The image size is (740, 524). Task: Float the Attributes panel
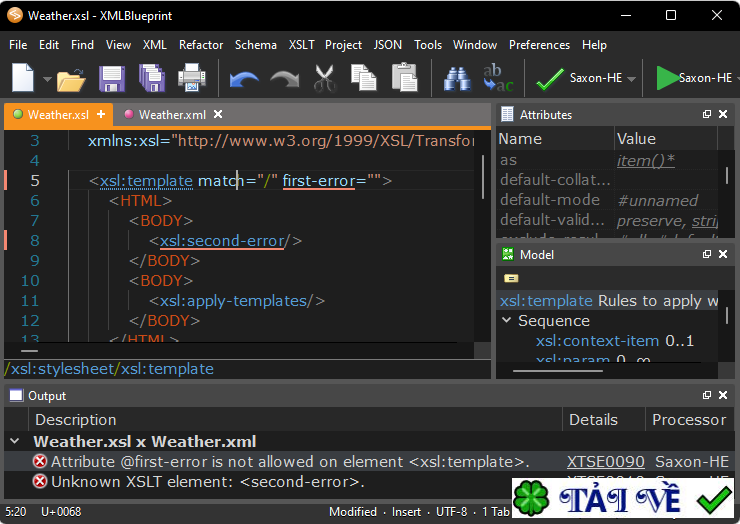705,114
